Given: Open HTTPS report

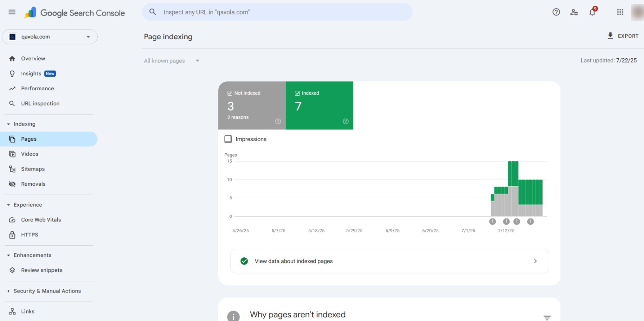Looking at the screenshot, I should click(x=30, y=235).
